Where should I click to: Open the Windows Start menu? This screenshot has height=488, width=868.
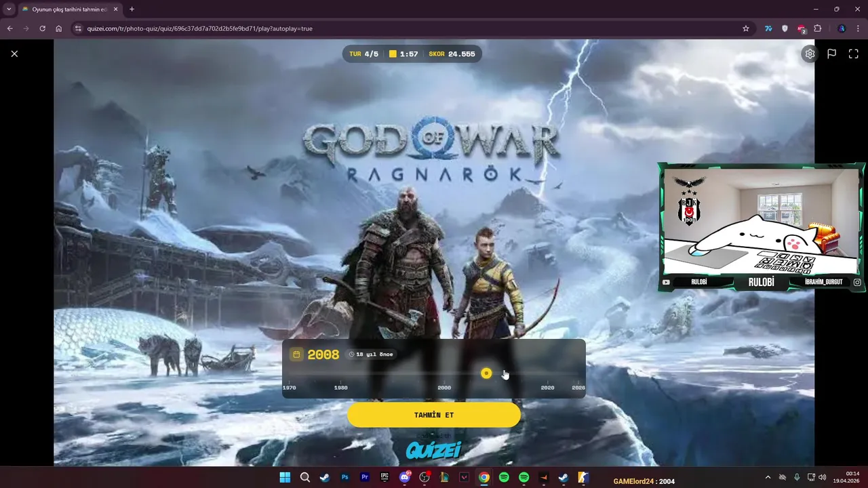click(285, 477)
